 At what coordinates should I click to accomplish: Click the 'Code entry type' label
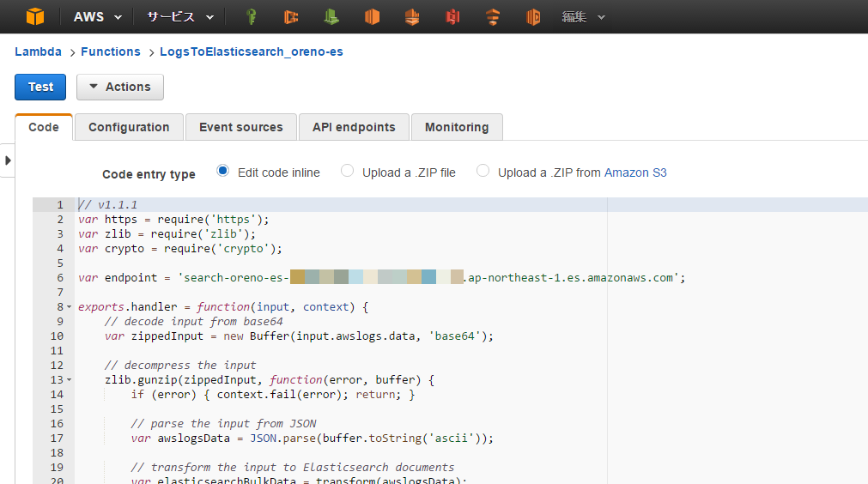pyautogui.click(x=149, y=174)
